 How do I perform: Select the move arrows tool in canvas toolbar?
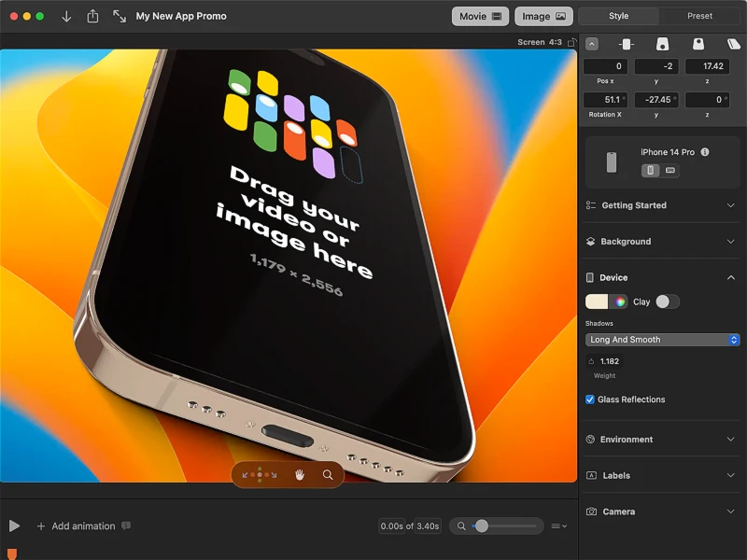click(x=260, y=475)
